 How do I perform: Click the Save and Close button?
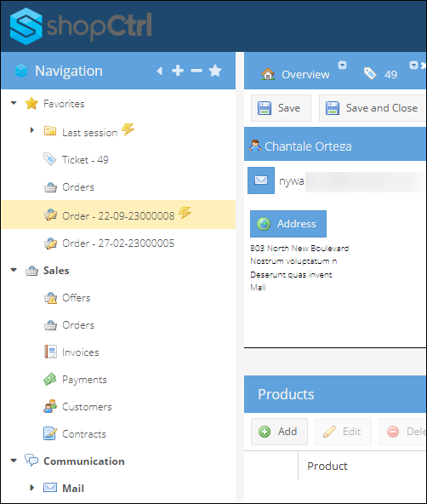coord(372,108)
